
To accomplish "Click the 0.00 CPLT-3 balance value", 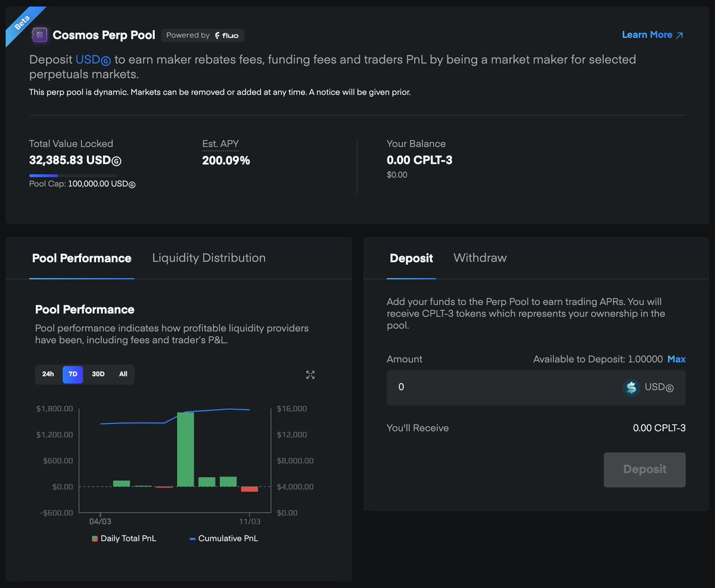I will (x=419, y=160).
